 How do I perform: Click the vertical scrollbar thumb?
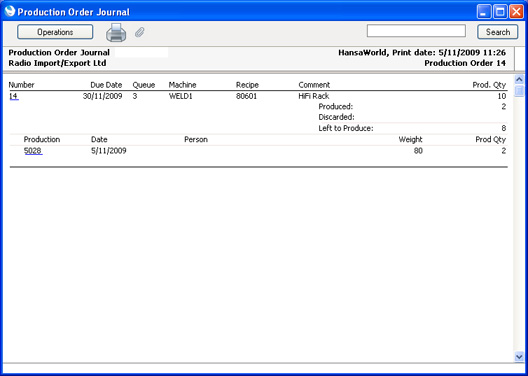pyautogui.click(x=519, y=91)
